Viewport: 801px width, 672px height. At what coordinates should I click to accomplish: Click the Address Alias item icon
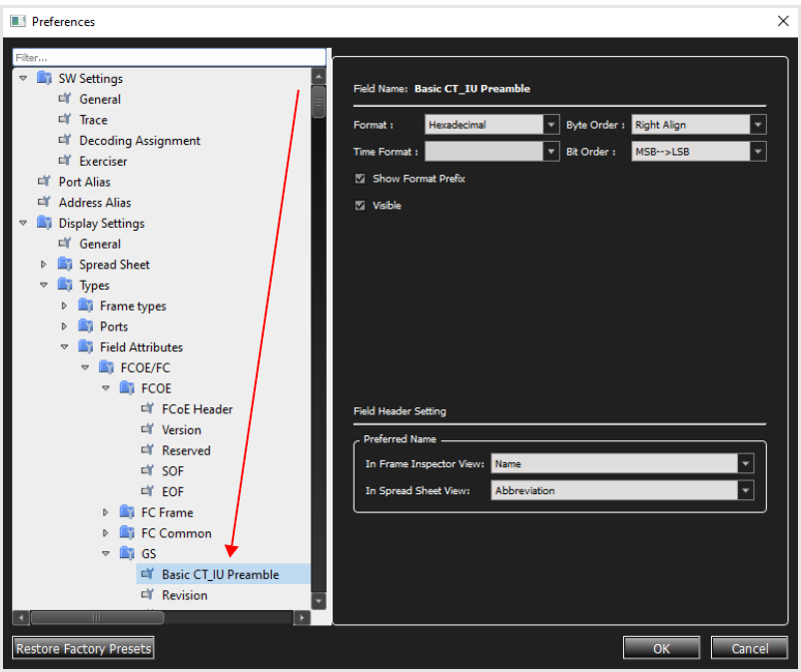coord(44,202)
